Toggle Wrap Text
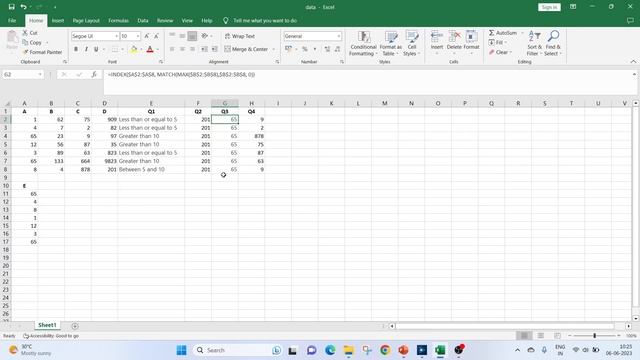The image size is (640, 360). point(240,36)
